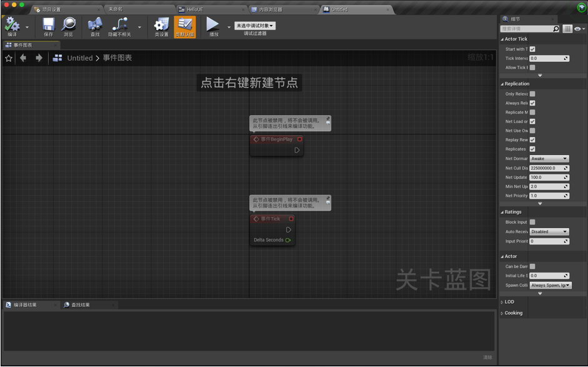Open the 编译器结果 tab
This screenshot has width=588, height=367.
pyautogui.click(x=25, y=305)
